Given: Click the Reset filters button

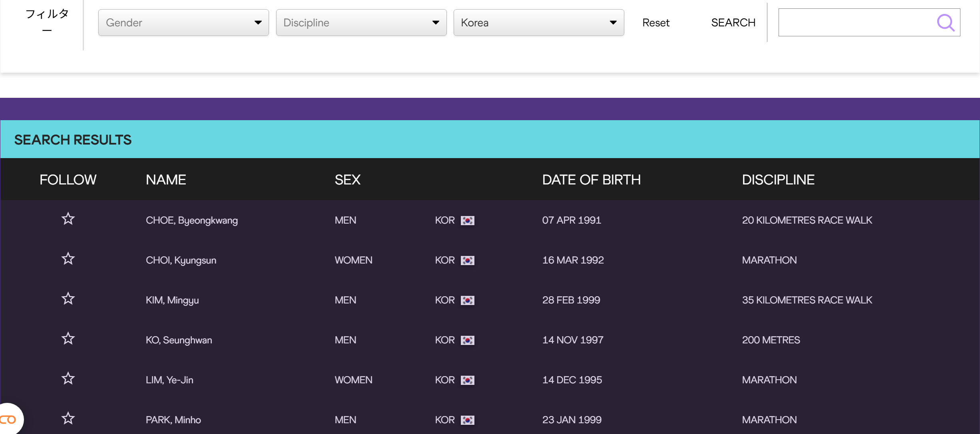Looking at the screenshot, I should click(x=655, y=23).
